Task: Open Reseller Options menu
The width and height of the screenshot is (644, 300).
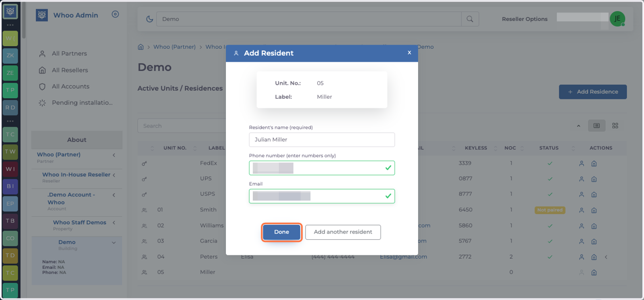Action: [x=525, y=19]
